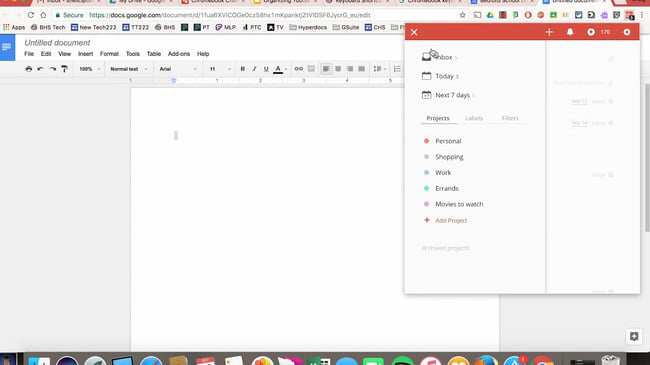This screenshot has height=365, width=650.
Task: Click the Print icon in Docs toolbar
Action: [x=29, y=69]
